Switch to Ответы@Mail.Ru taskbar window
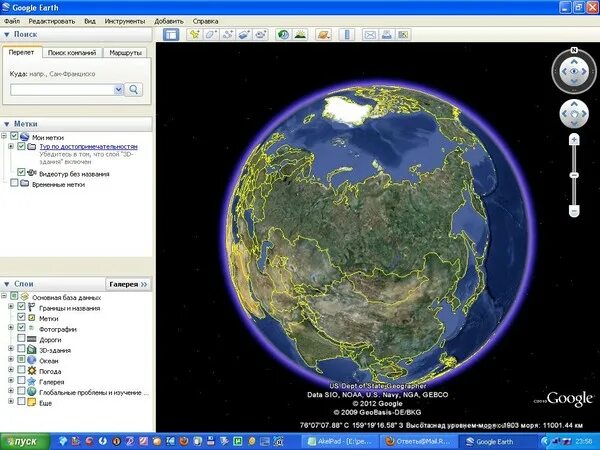Viewport: 600px width, 450px height. (x=417, y=442)
